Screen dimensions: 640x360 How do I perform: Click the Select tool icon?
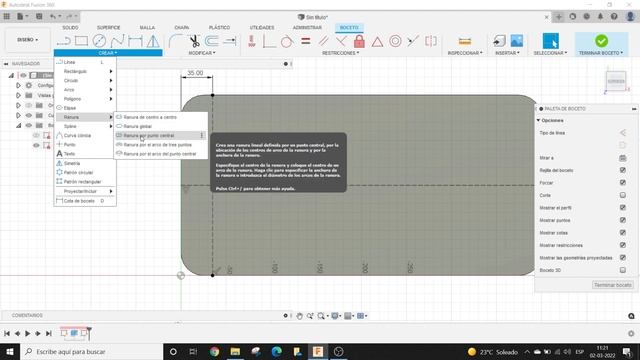(550, 41)
